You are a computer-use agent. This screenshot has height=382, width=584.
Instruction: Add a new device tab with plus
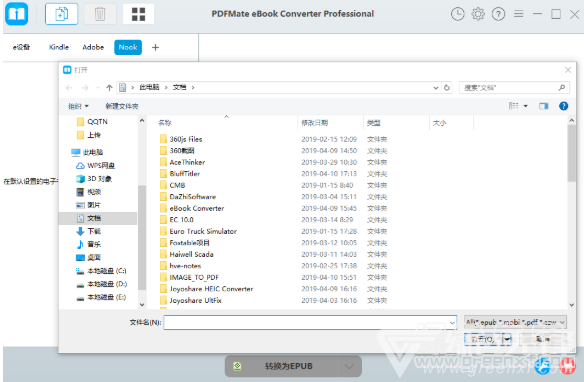click(156, 47)
